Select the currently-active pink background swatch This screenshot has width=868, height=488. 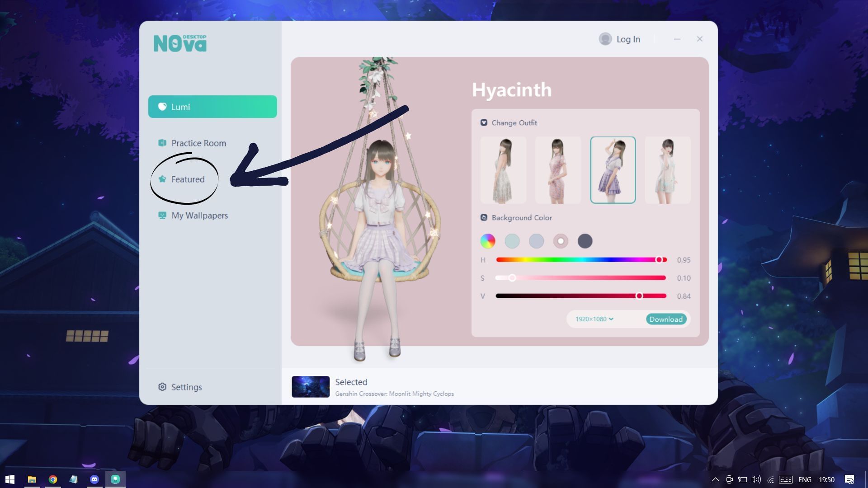pyautogui.click(x=561, y=241)
